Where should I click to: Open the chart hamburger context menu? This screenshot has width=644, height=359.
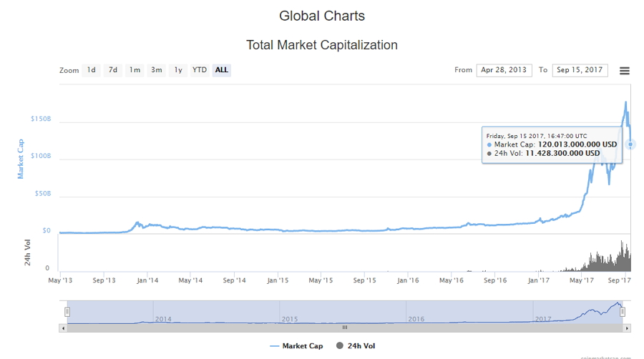pyautogui.click(x=624, y=71)
